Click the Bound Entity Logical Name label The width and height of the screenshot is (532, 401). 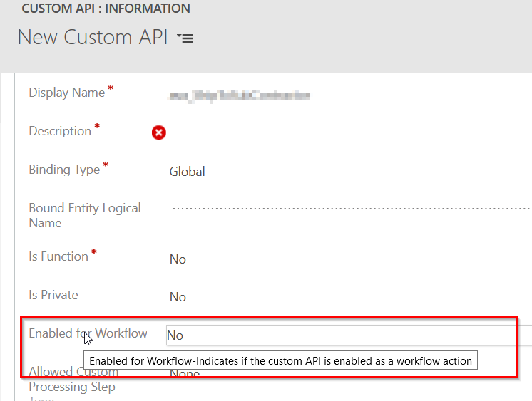point(85,215)
